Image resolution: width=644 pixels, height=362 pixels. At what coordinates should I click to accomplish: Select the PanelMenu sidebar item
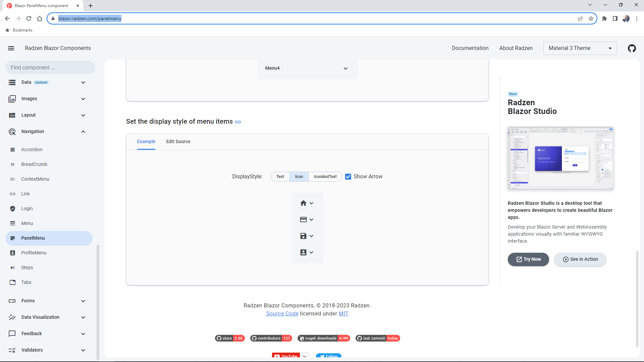coord(33,238)
